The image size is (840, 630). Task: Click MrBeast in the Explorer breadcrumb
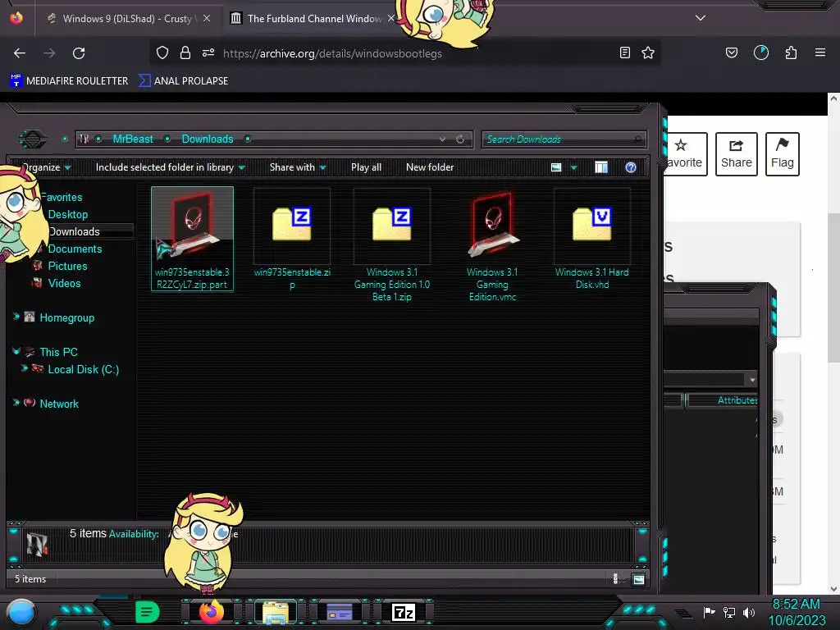[x=133, y=139]
